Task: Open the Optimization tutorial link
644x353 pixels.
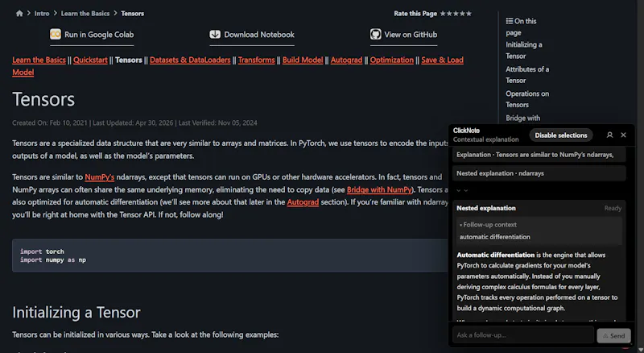Action: tap(392, 60)
